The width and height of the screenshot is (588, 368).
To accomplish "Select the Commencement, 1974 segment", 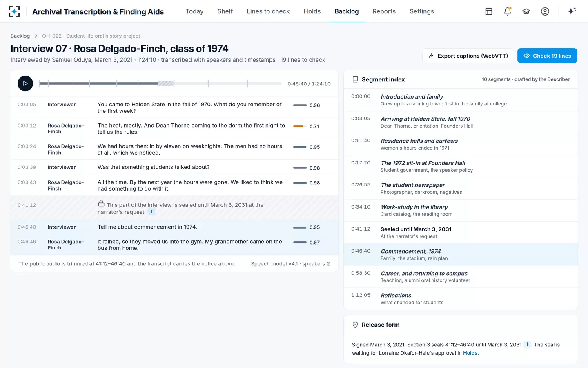I will click(461, 254).
